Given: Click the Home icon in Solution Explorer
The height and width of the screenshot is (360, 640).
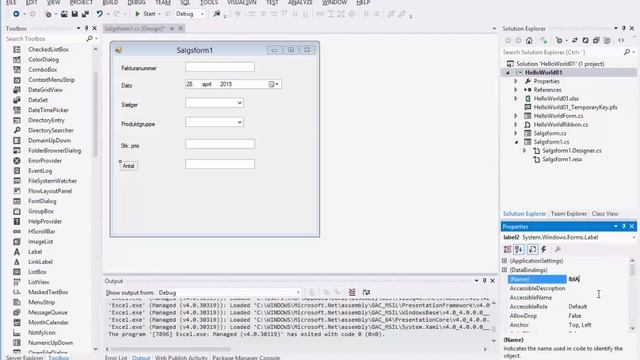Looking at the screenshot, I should click(x=529, y=40).
